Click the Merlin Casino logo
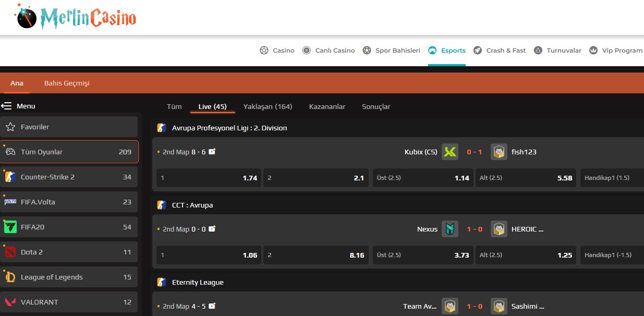This screenshot has height=316, width=644. (x=76, y=17)
